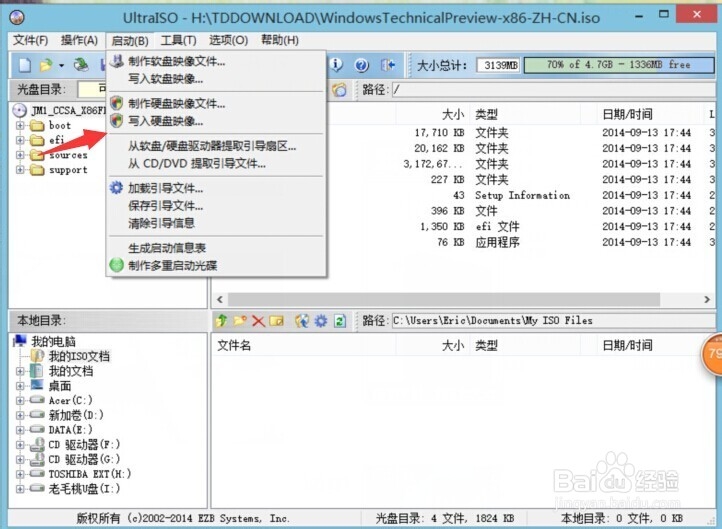Viewport: 722px width, 529px height.
Task: Click the Open file folder toolbar icon
Action: 46,65
